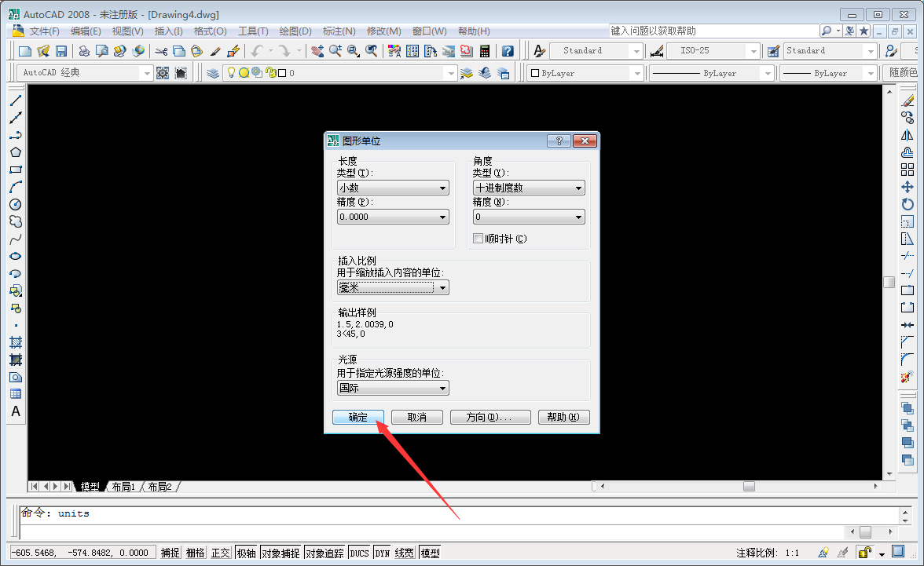Open the angle precision dropdown
Screen dimensions: 924x566
[580, 216]
